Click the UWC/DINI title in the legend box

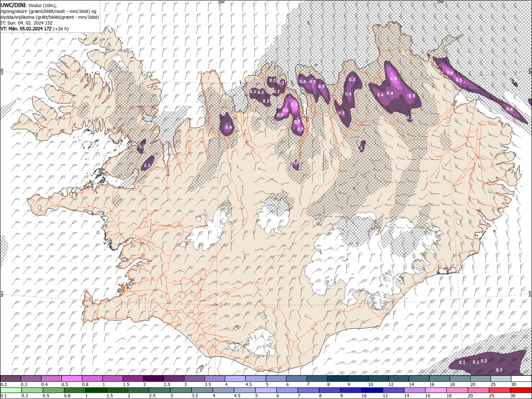click(x=13, y=5)
